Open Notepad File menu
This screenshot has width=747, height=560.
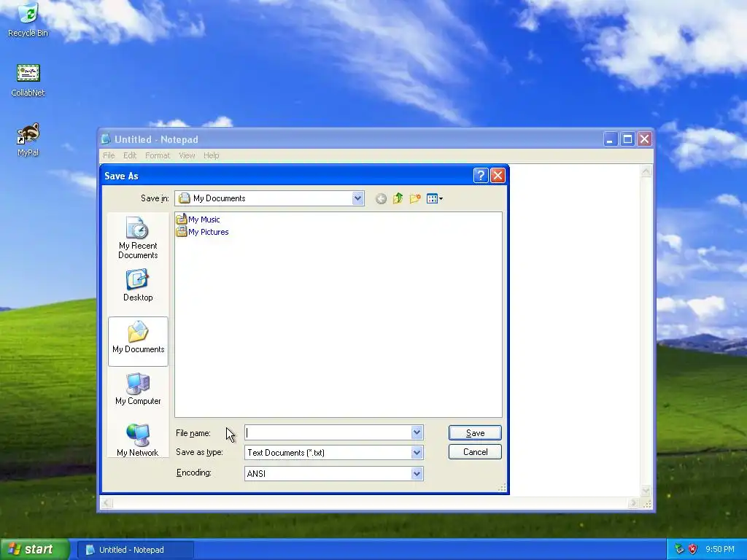point(109,155)
